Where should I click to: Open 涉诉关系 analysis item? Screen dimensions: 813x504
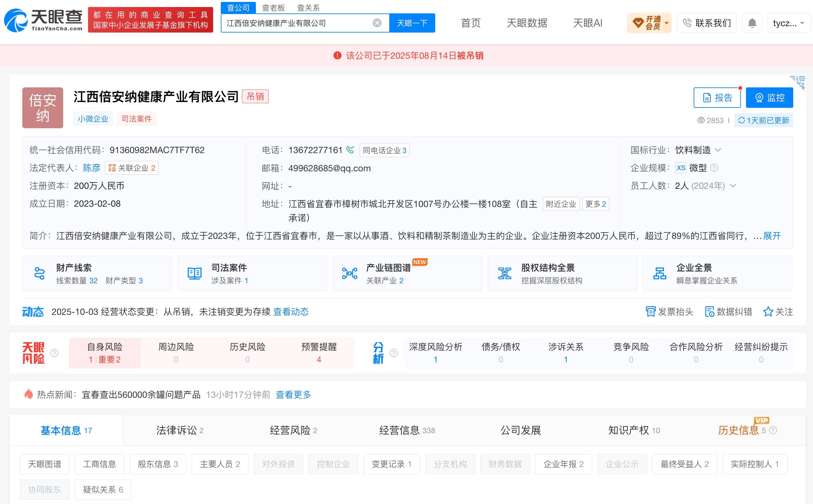(x=566, y=353)
